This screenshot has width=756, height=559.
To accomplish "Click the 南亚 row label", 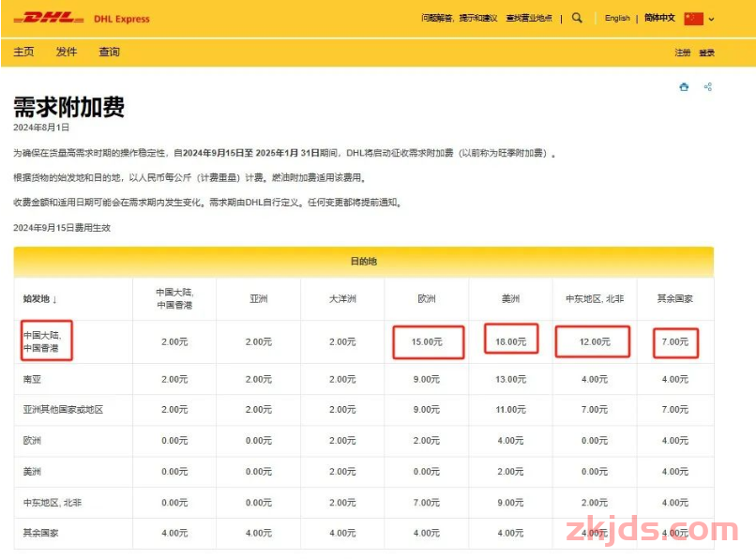I will tap(32, 380).
